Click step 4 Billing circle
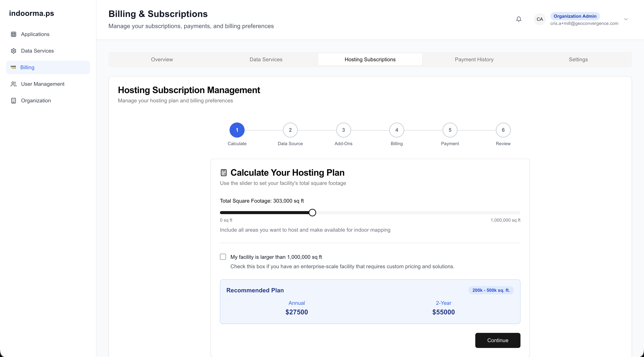 [397, 130]
